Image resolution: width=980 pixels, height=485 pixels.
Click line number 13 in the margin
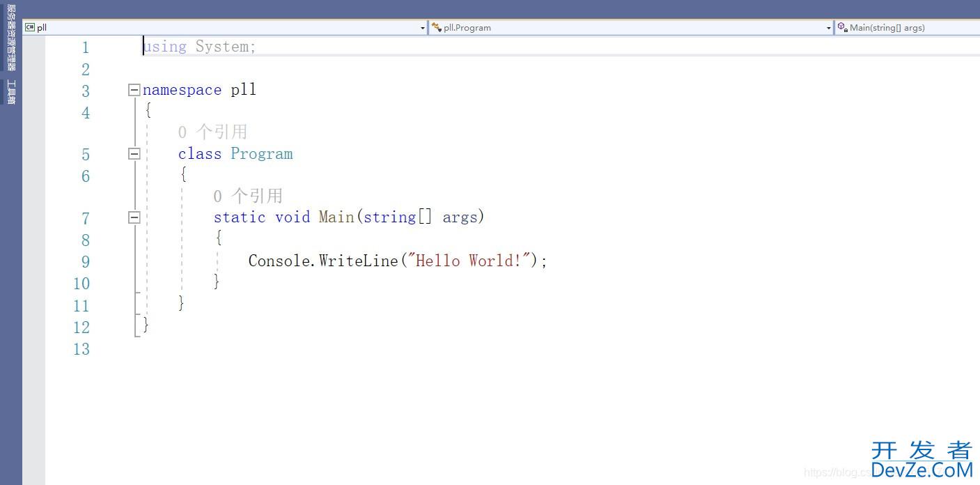pyautogui.click(x=81, y=349)
